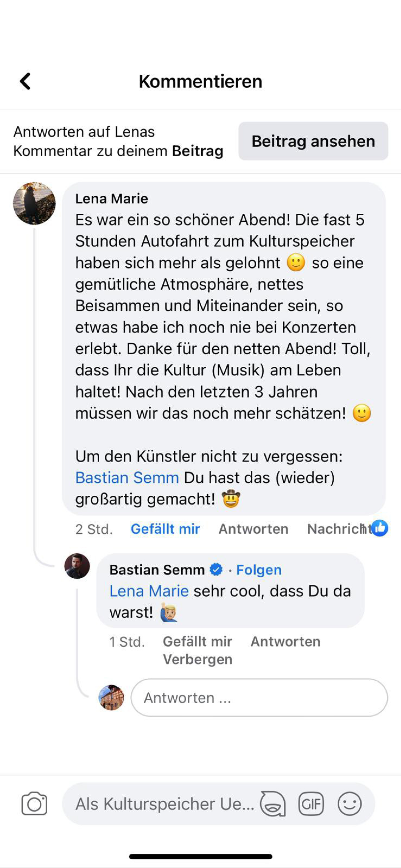
Task: Click the blue thumbs-up reaction icon
Action: pos(380,528)
